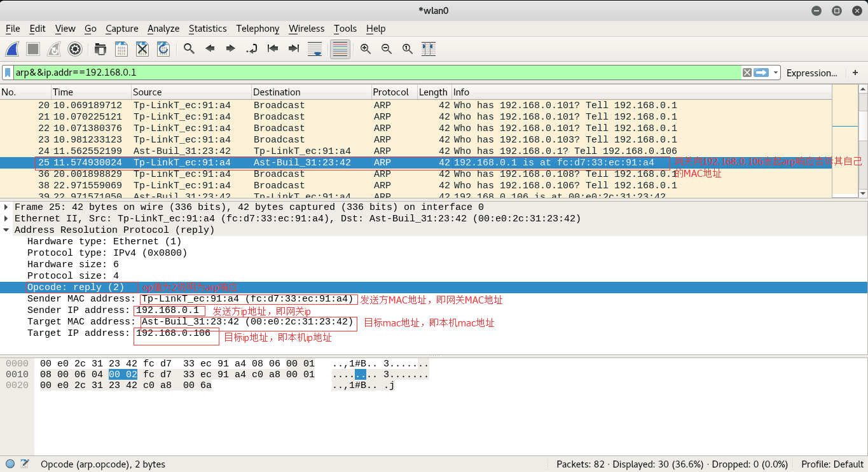
Task: Sort packets by the Destination column
Action: (x=312, y=92)
